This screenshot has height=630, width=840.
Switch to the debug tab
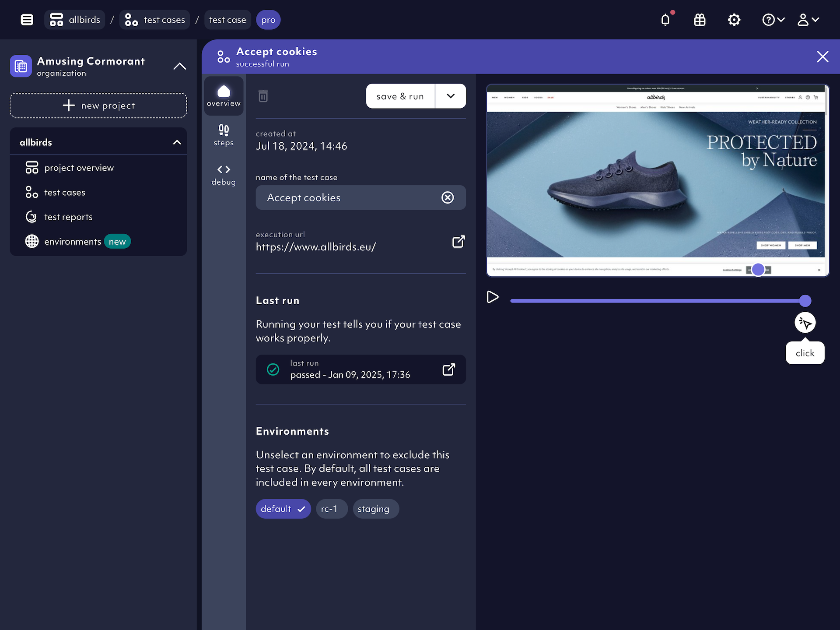click(x=224, y=175)
